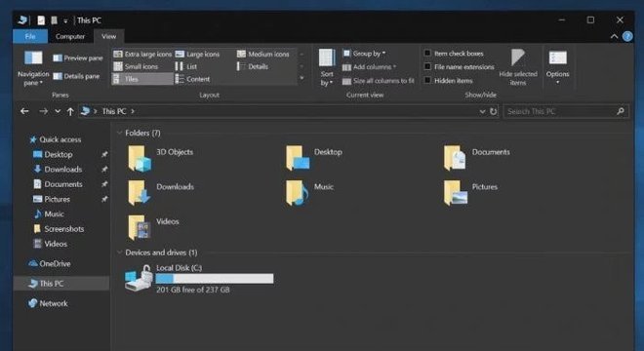Select This PC in the sidebar
The width and height of the screenshot is (644, 351).
point(61,284)
